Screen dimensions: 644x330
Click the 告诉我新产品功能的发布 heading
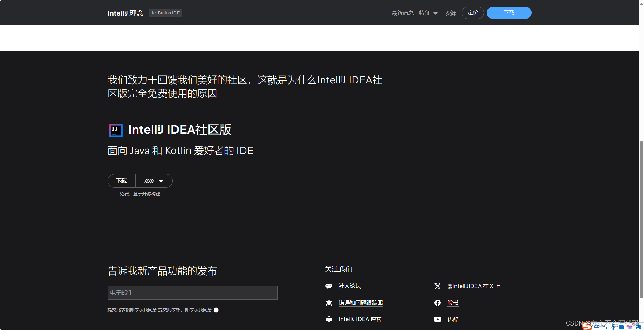click(x=162, y=271)
